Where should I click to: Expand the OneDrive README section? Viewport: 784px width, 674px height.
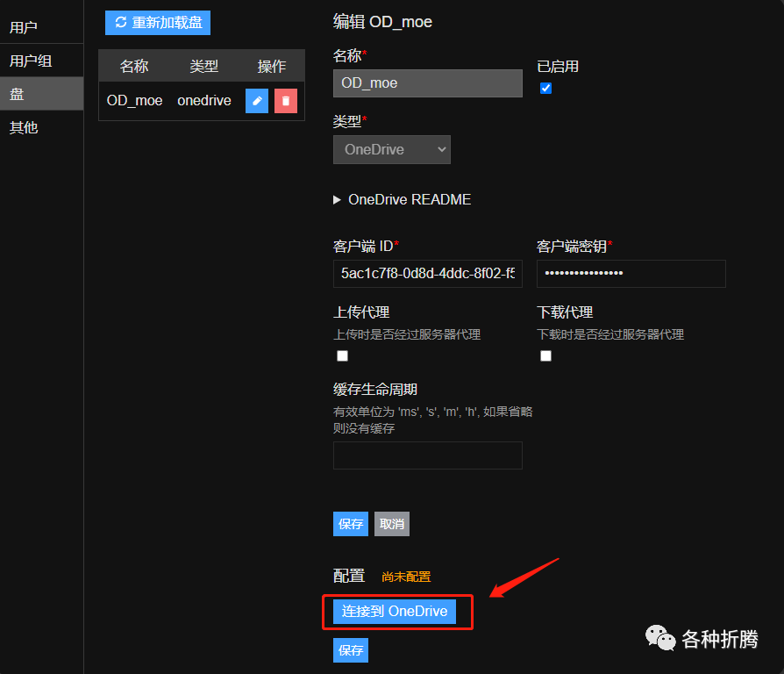[403, 199]
